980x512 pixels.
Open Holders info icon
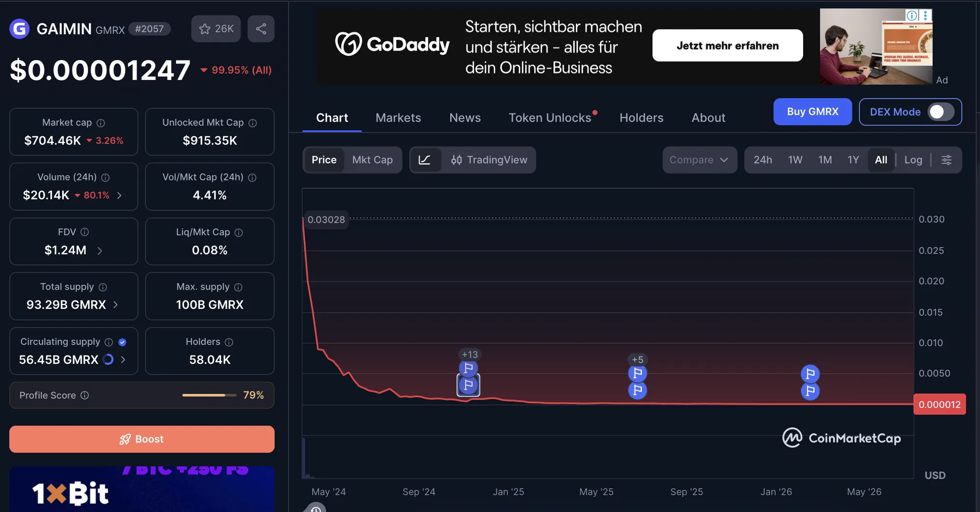click(229, 342)
